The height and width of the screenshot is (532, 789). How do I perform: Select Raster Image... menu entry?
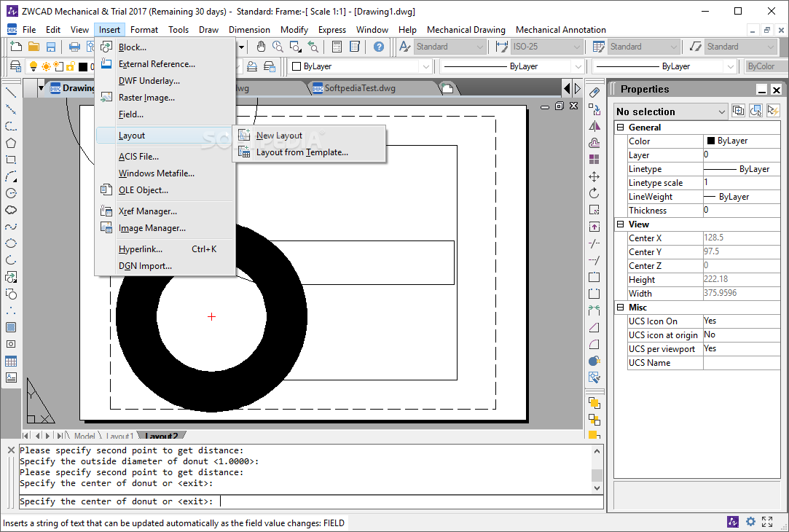pos(165,98)
